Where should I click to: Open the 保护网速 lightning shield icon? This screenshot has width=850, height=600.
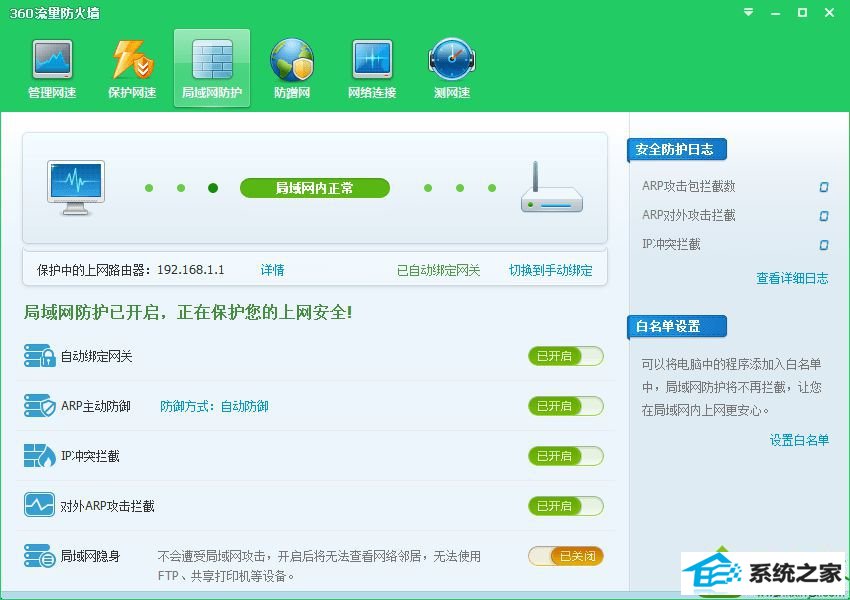(132, 60)
